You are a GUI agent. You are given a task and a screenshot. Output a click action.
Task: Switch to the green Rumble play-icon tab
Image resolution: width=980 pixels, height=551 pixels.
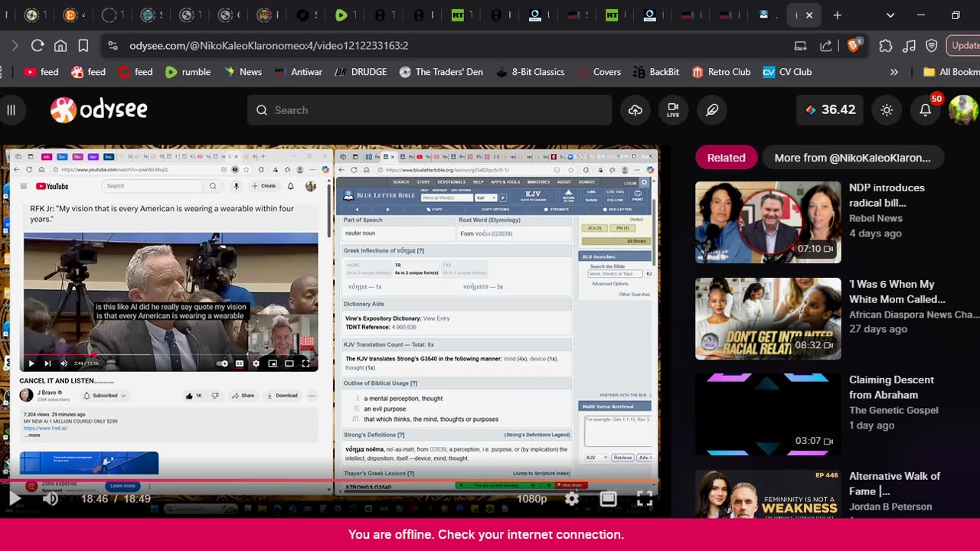point(341,15)
